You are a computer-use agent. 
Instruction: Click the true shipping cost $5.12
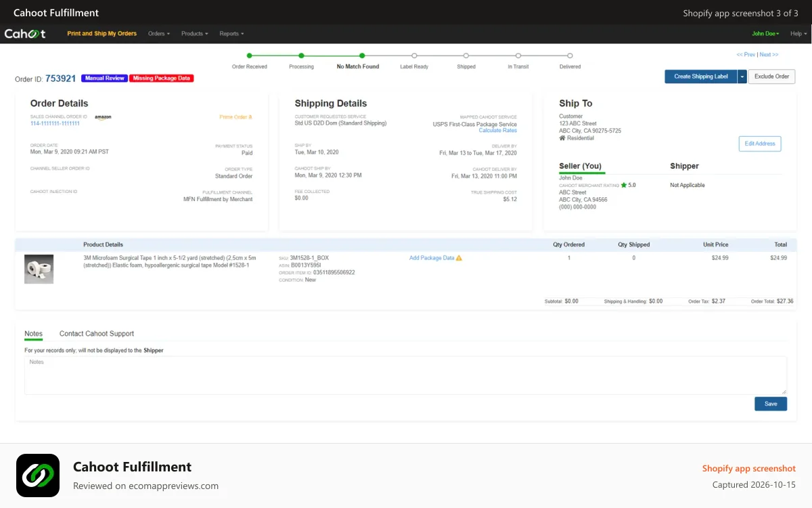510,199
